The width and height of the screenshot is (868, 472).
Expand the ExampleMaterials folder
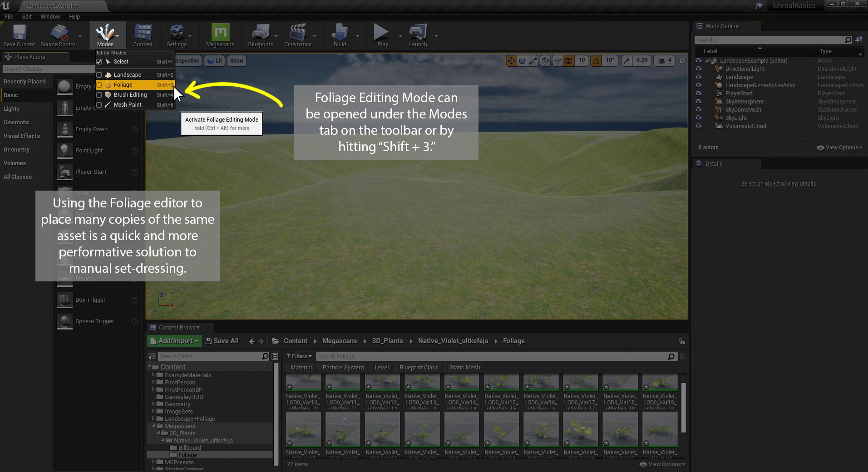tap(153, 375)
